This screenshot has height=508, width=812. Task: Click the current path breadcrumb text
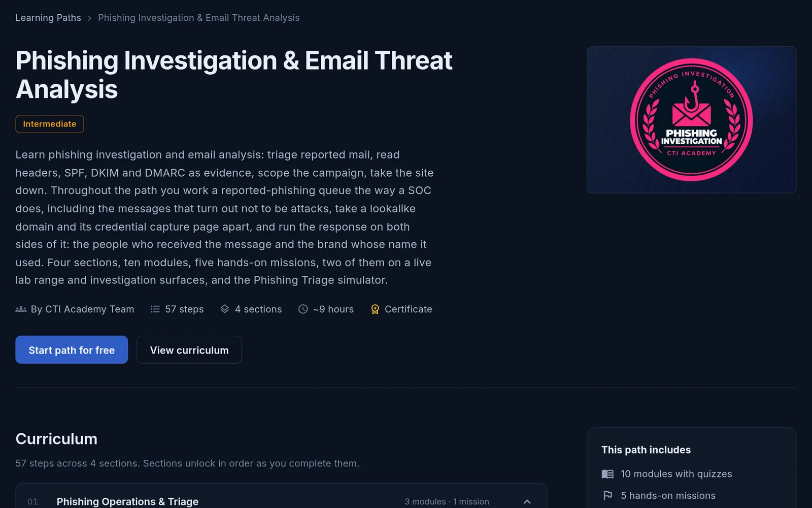[x=198, y=18]
